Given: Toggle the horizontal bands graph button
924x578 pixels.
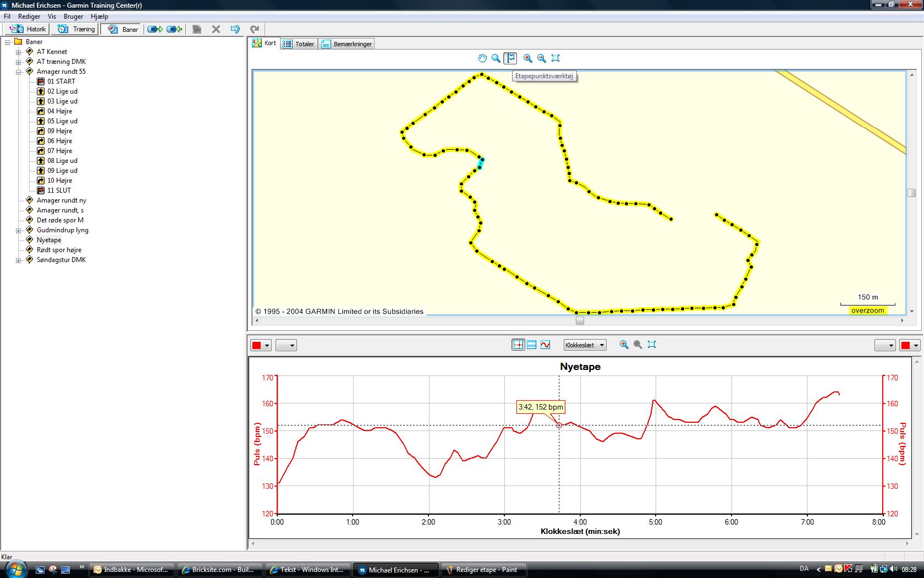Looking at the screenshot, I should pyautogui.click(x=531, y=345).
